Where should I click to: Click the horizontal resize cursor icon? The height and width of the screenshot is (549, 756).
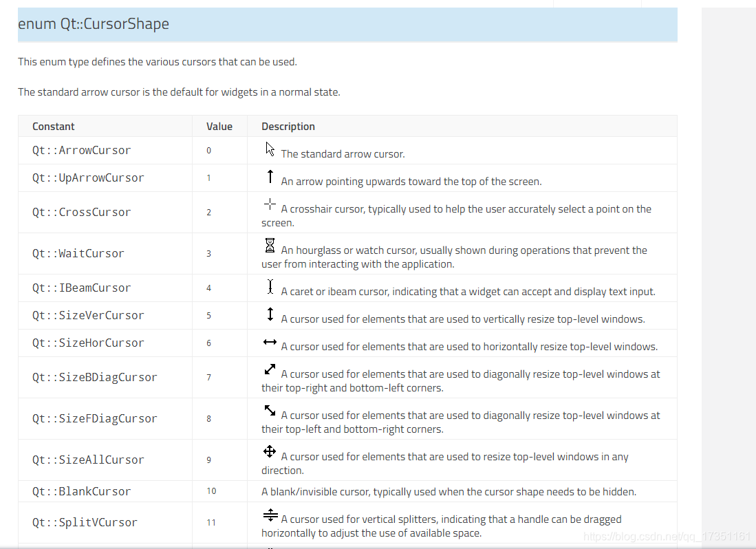270,342
